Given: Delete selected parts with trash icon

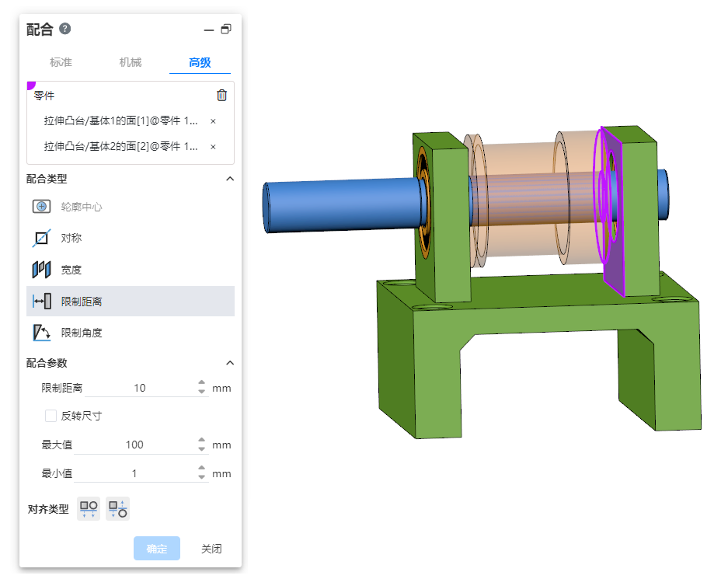Looking at the screenshot, I should [x=221, y=96].
